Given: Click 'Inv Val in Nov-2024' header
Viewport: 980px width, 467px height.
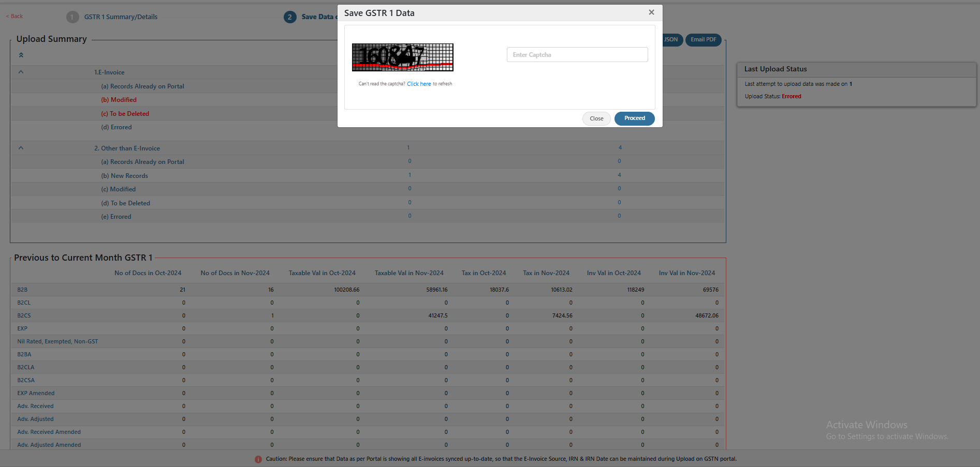Looking at the screenshot, I should [687, 273].
